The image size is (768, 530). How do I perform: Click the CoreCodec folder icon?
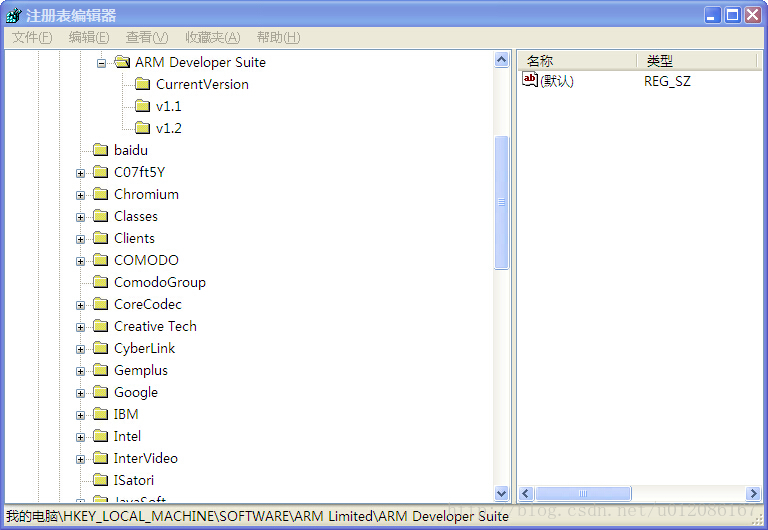click(x=100, y=304)
